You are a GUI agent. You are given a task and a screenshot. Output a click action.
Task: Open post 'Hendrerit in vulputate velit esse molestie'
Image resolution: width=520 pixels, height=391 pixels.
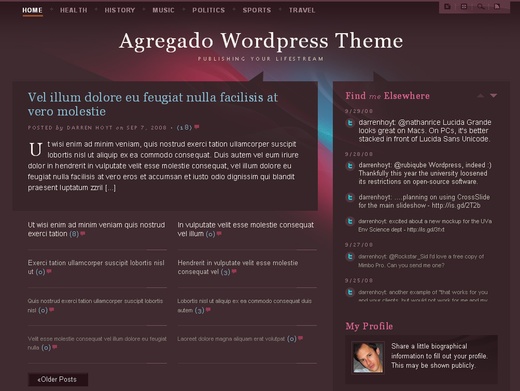(x=238, y=267)
